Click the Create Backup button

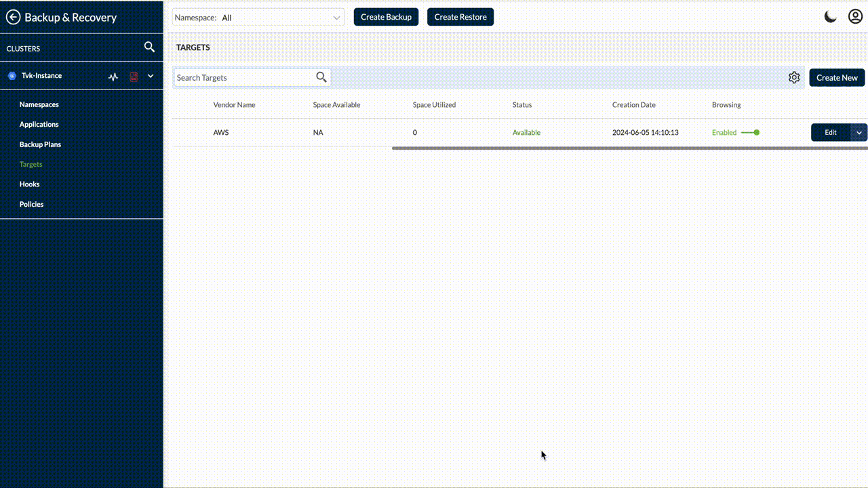[386, 17]
